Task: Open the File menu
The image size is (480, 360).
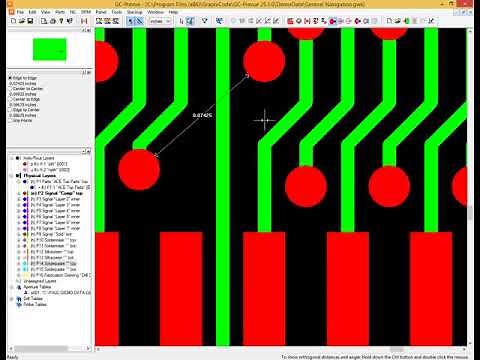Action: pyautogui.click(x=20, y=12)
